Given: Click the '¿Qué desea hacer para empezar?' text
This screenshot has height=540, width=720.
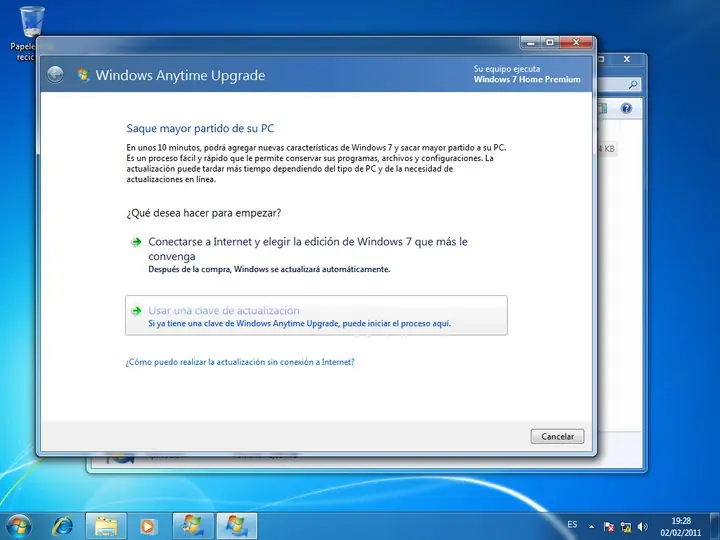Looking at the screenshot, I should pyautogui.click(x=204, y=213).
